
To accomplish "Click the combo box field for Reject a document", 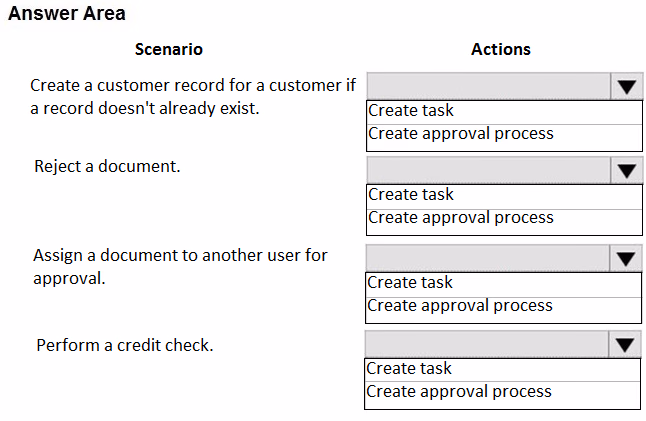I will click(x=488, y=170).
